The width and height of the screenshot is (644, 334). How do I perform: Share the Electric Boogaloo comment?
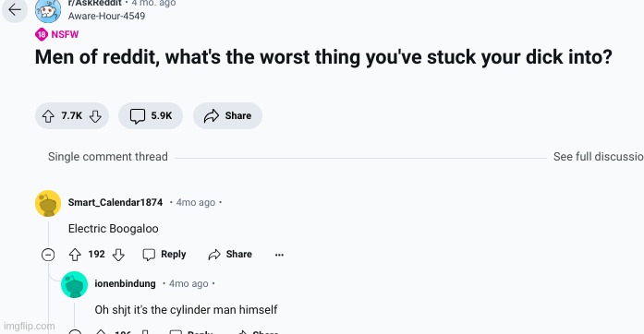coord(230,255)
